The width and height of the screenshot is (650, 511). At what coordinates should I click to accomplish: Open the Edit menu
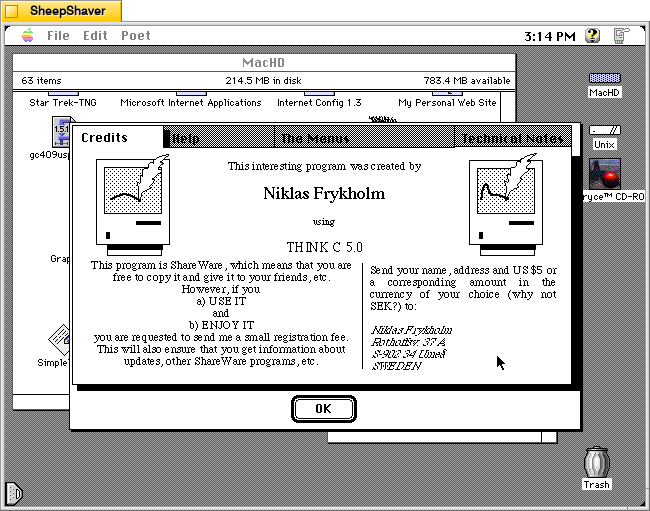coord(95,36)
